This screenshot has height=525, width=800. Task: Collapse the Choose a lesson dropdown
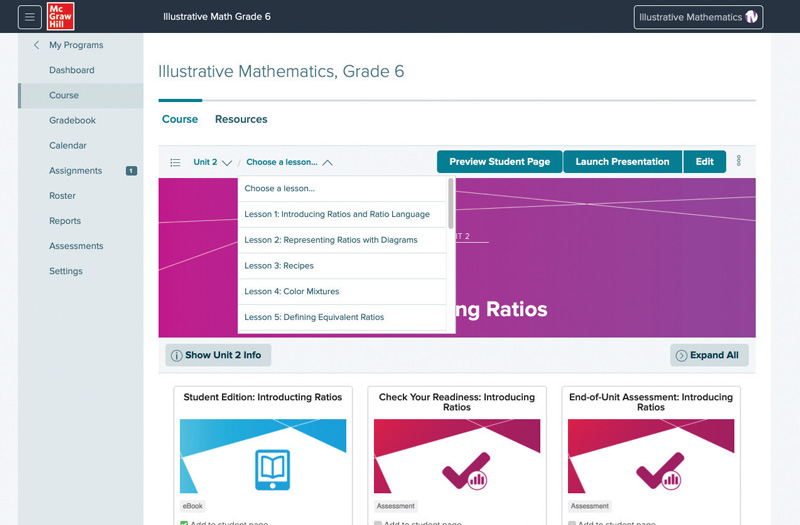289,162
